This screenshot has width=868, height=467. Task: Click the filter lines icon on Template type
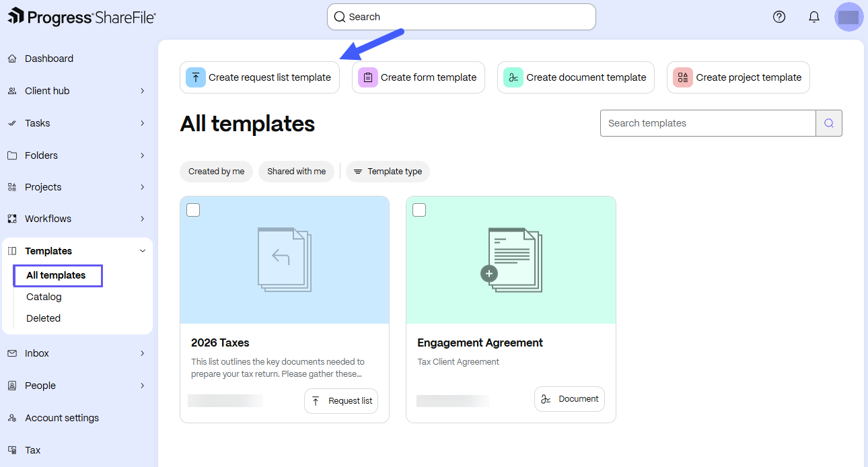[358, 172]
